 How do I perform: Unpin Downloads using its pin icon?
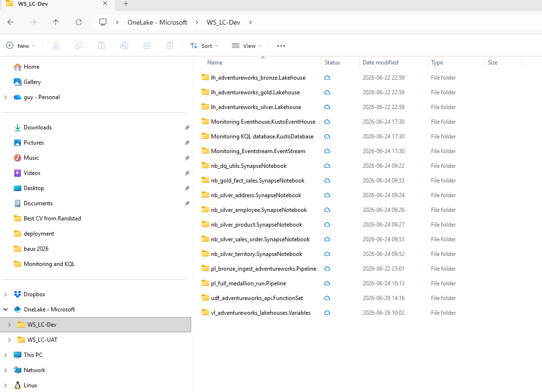tap(187, 128)
